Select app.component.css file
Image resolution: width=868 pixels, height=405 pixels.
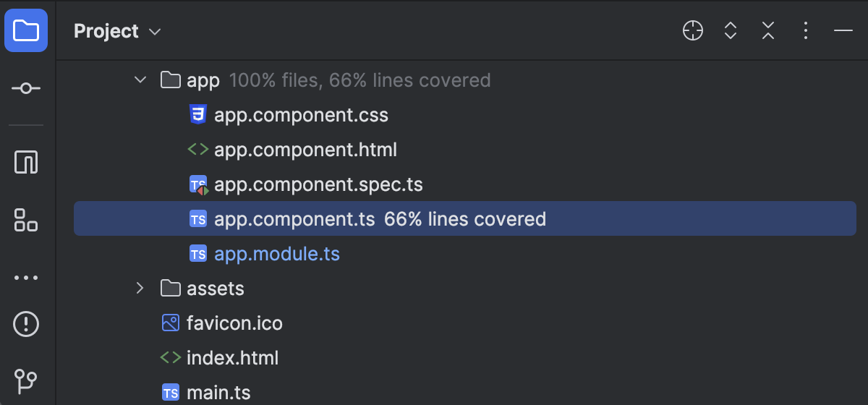(301, 115)
